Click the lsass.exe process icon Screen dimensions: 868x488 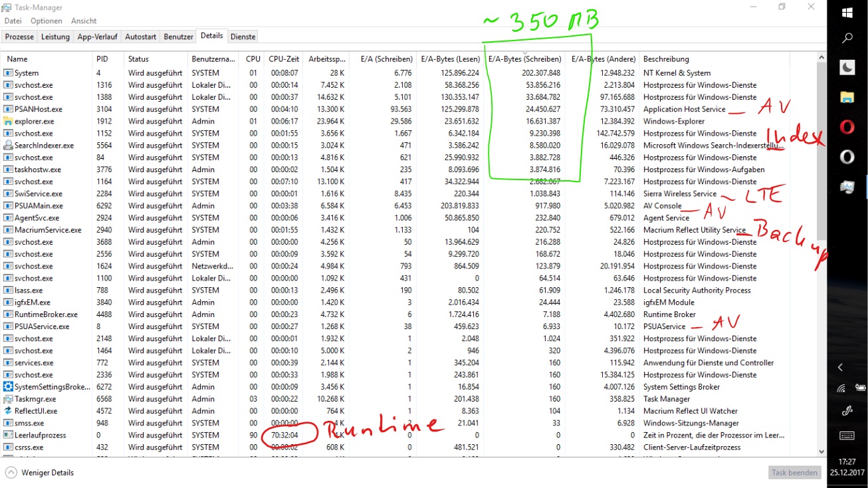pyautogui.click(x=8, y=291)
